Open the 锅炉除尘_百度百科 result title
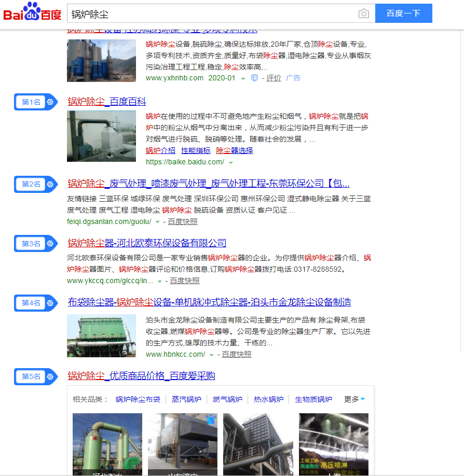 (107, 102)
